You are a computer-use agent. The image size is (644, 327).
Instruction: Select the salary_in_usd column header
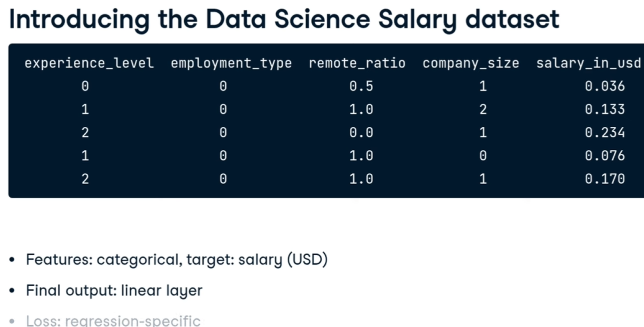588,63
